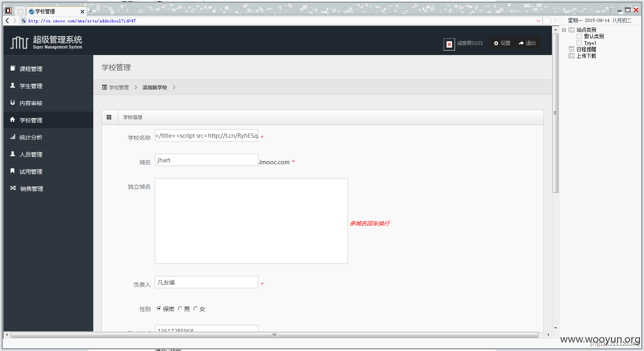Image resolution: width=644 pixels, height=351 pixels.
Task: Click the 学校名称 input field
Action: click(x=207, y=135)
